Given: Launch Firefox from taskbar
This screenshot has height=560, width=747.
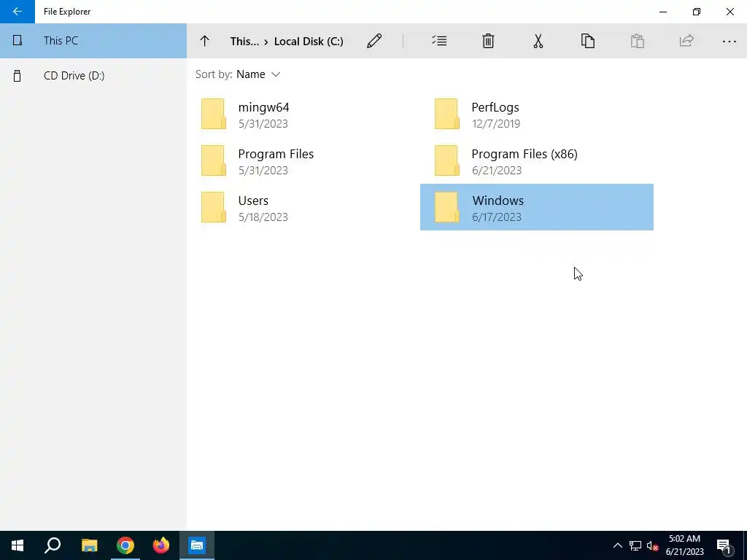Looking at the screenshot, I should coord(161,545).
